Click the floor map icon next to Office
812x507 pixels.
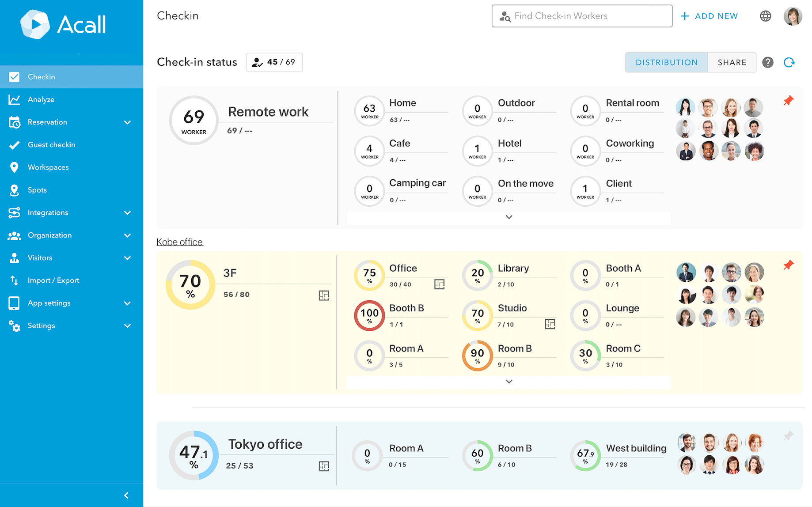(439, 284)
